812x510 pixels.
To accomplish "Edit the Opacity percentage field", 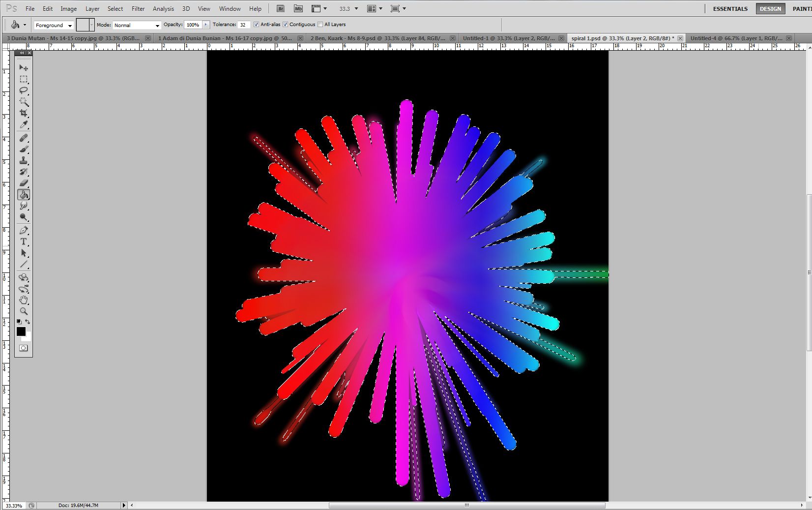I will pyautogui.click(x=193, y=25).
